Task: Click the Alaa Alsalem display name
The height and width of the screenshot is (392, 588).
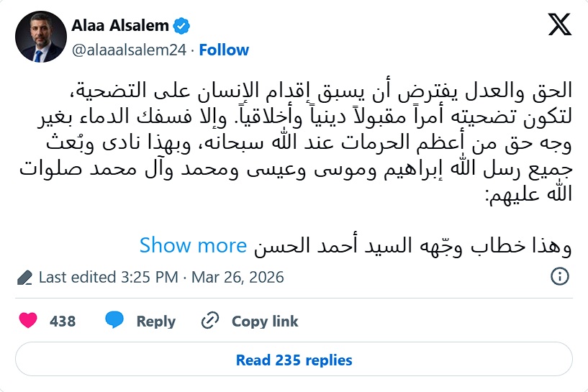Action: coord(121,26)
